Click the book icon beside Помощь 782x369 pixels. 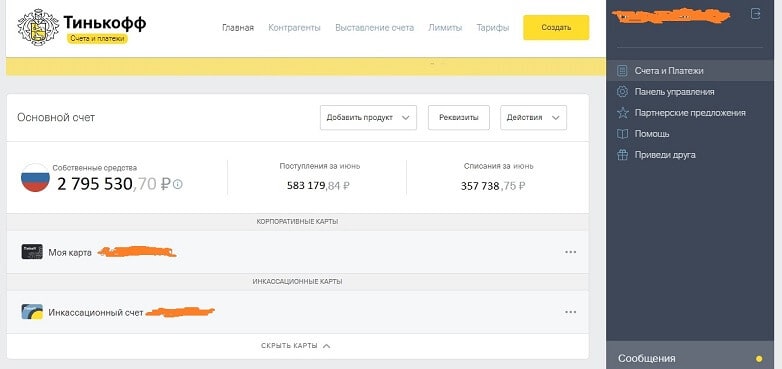622,134
